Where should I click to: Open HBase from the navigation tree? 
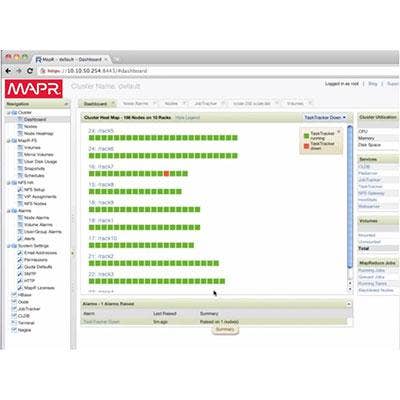pyautogui.click(x=24, y=295)
